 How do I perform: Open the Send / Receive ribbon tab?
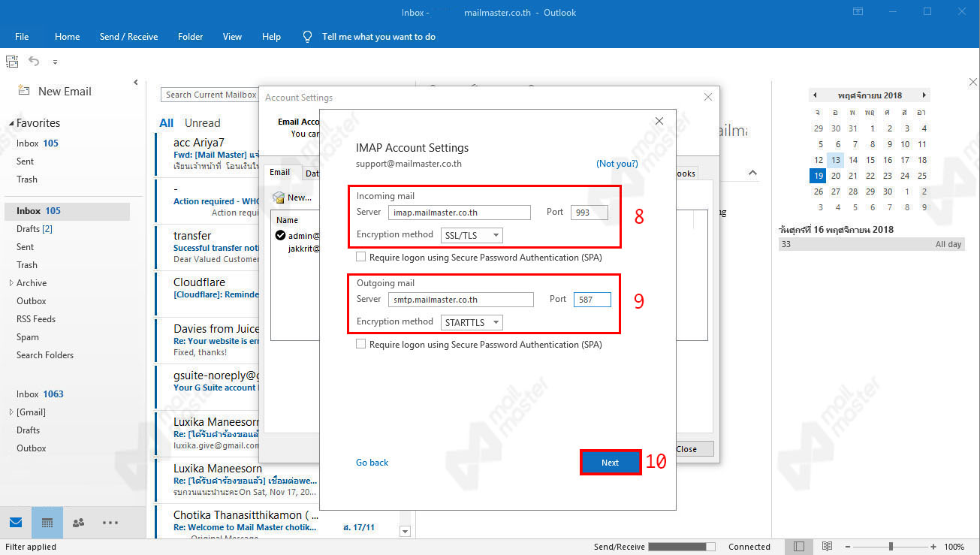point(128,36)
